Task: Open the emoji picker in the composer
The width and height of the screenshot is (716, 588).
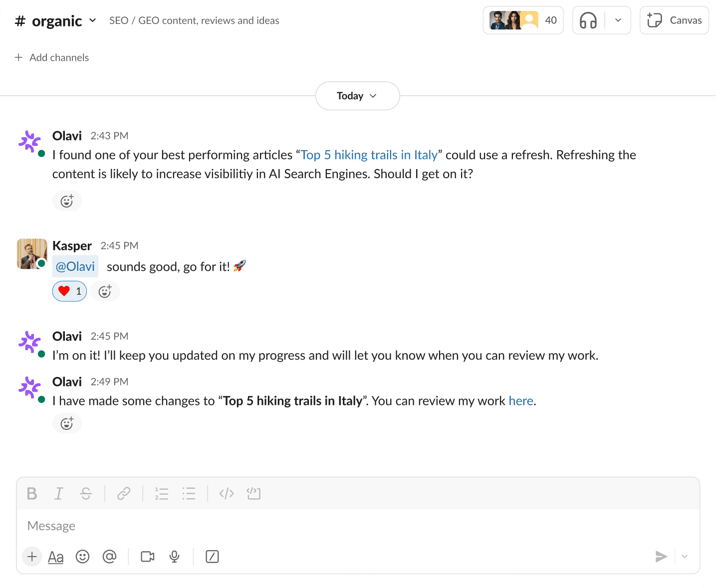Action: [x=83, y=557]
